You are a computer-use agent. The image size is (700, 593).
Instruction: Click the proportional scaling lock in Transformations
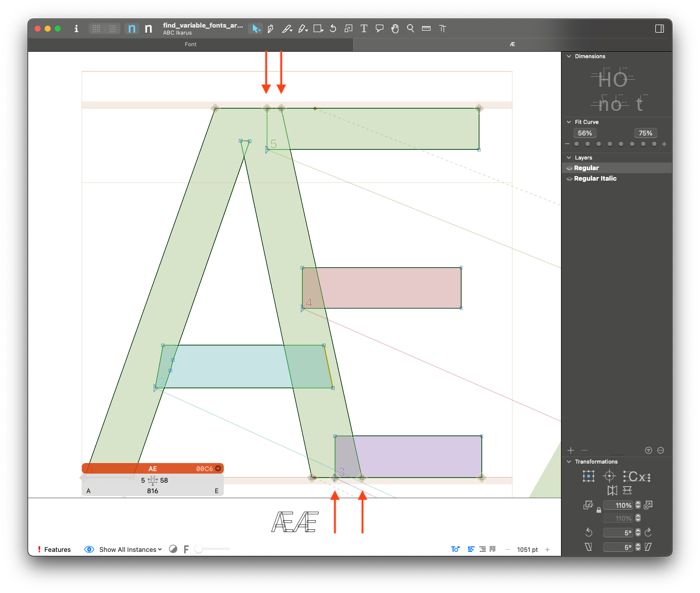point(599,510)
